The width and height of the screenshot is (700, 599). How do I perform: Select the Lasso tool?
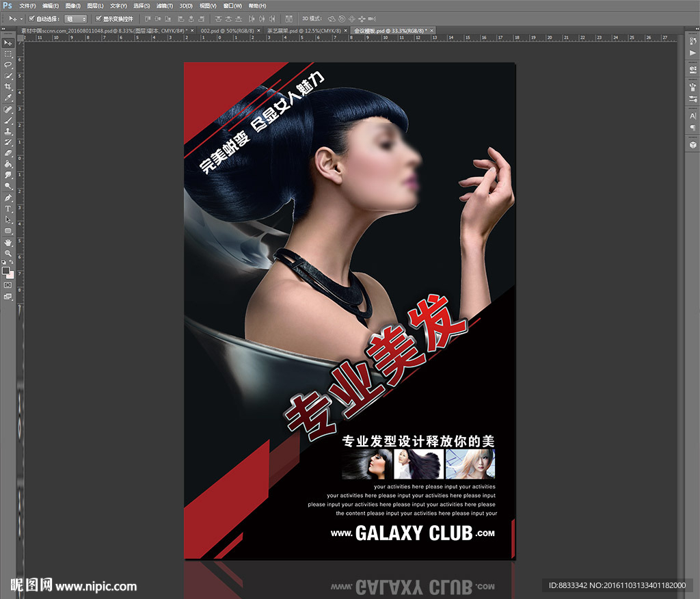(8, 65)
